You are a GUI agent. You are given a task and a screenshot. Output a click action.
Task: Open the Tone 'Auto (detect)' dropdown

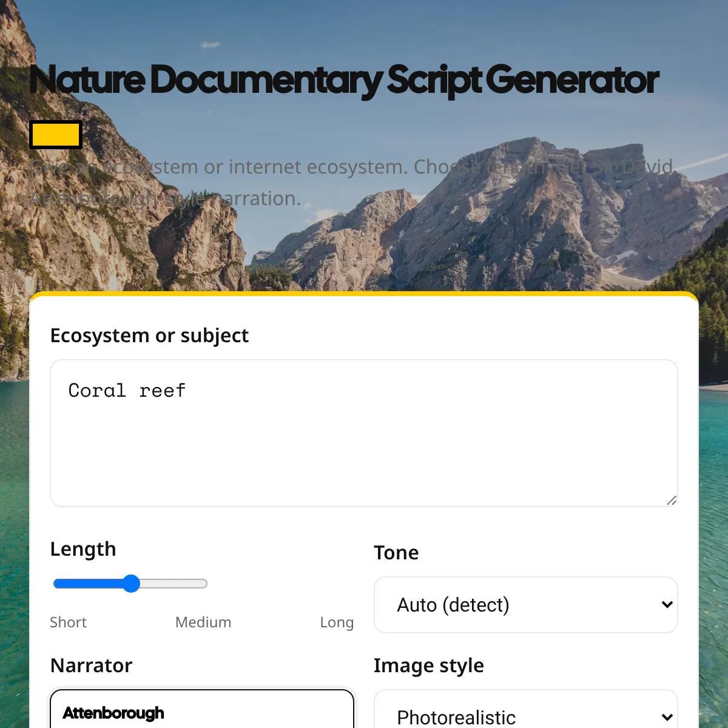(526, 605)
